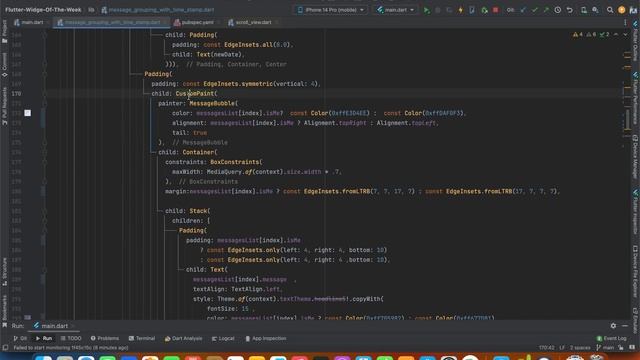The image size is (640, 360).
Task: Open the TODO tool window
Action: (x=71, y=338)
